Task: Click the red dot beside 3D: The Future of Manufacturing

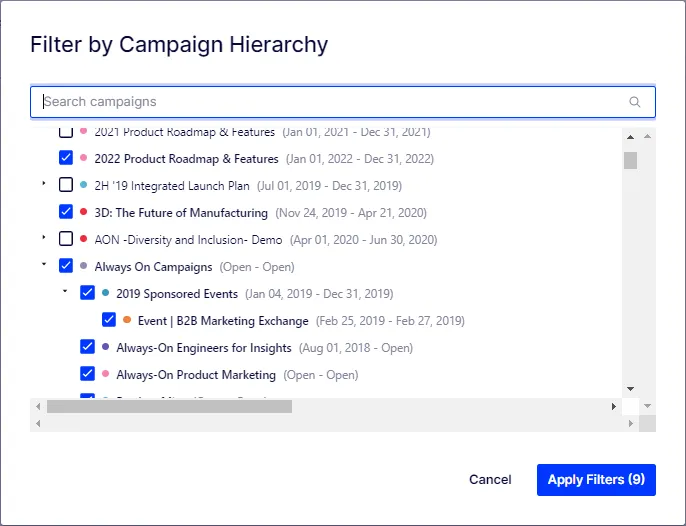Action: click(84, 212)
